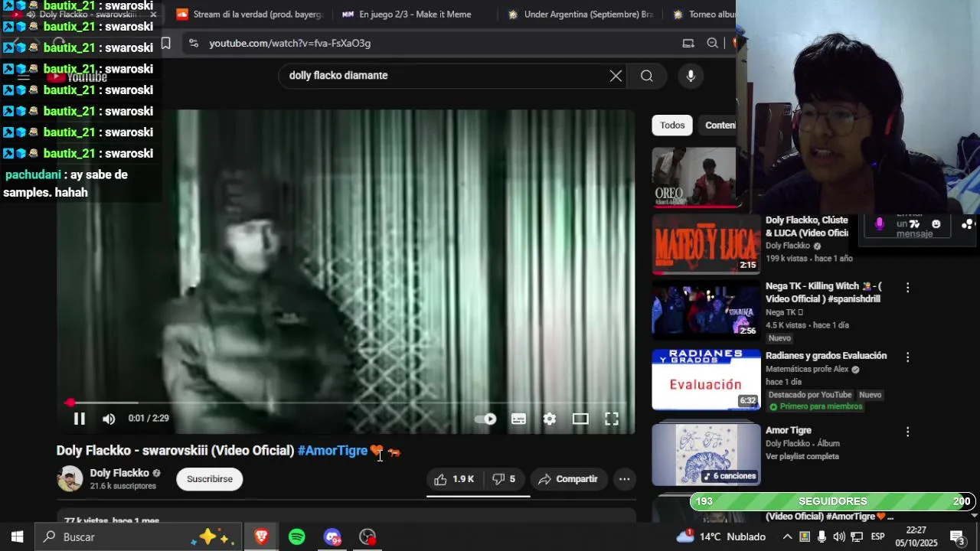Click the cast/install icon in the address bar

click(x=688, y=44)
